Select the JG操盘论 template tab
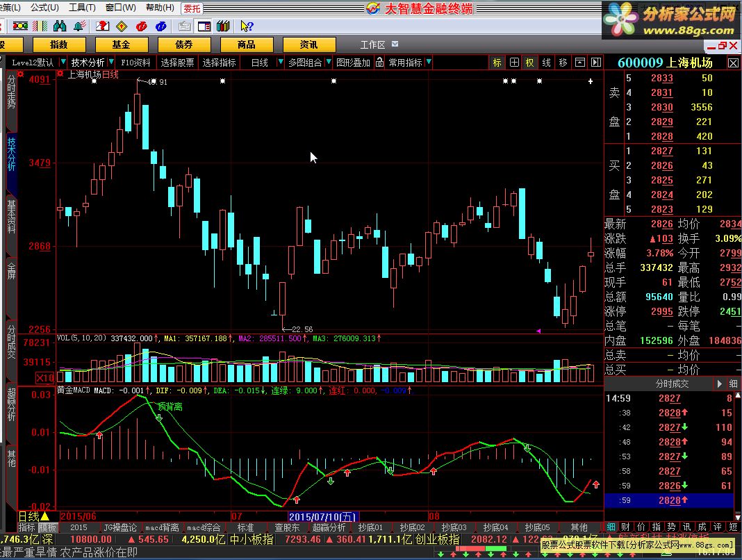 pos(120,527)
